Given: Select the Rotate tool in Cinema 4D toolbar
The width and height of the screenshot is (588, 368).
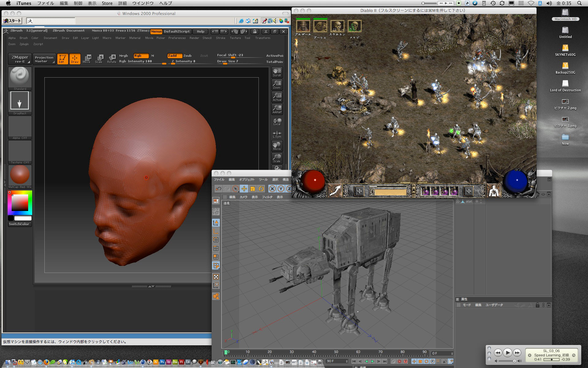Looking at the screenshot, I should pos(261,189).
